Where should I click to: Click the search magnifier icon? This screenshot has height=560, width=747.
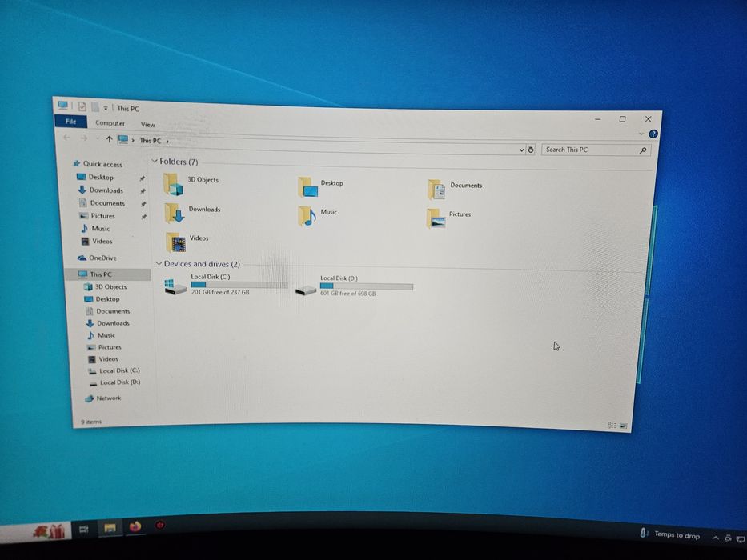point(643,150)
